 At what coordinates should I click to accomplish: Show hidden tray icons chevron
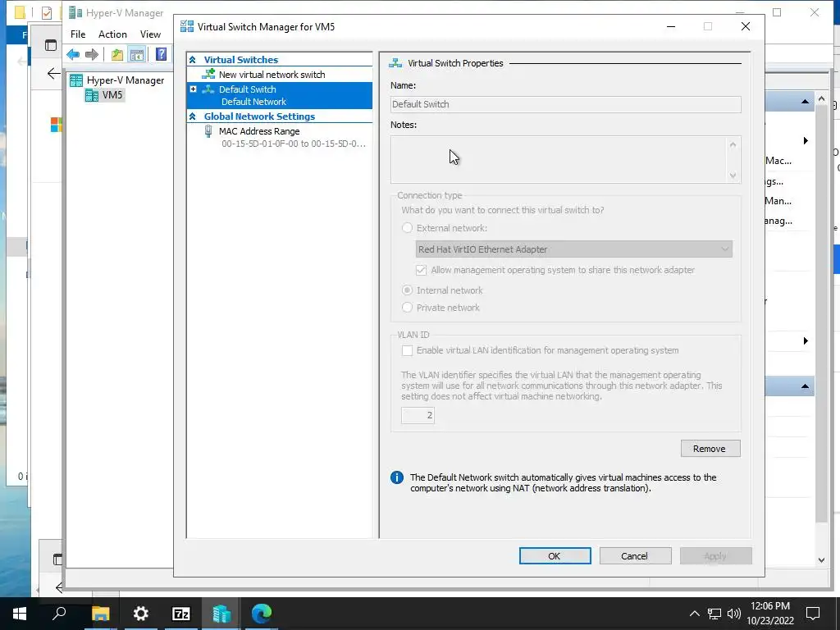point(694,614)
